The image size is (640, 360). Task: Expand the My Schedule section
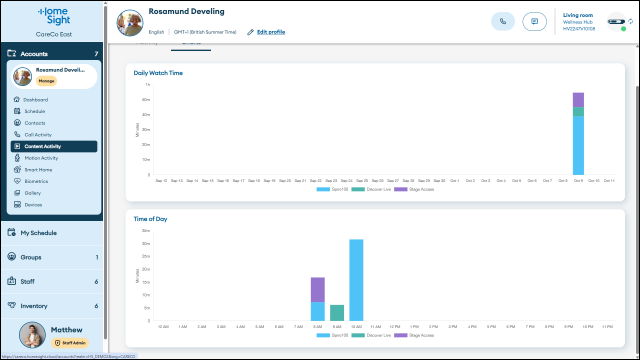52,233
